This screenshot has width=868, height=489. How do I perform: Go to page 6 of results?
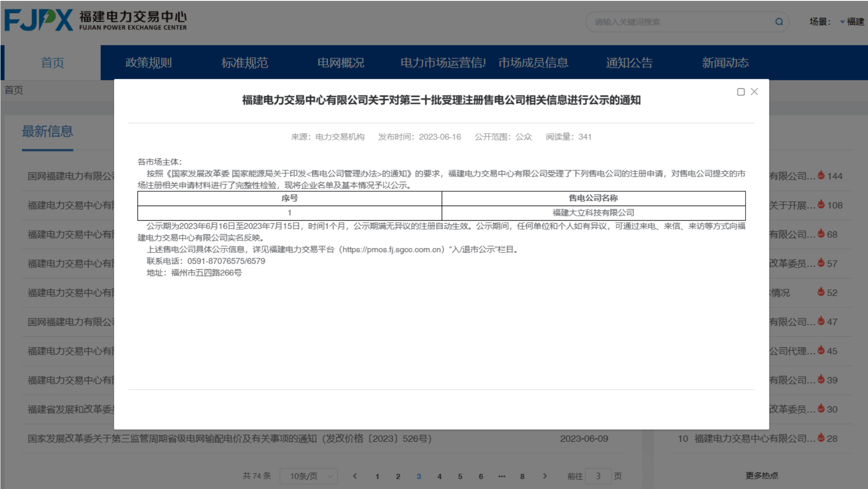[481, 476]
